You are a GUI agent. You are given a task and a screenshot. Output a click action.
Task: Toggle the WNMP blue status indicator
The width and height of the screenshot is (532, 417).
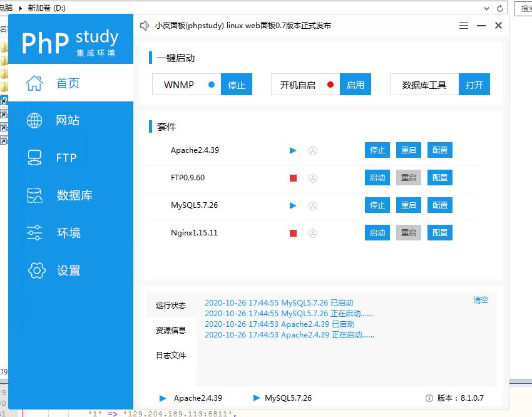point(211,85)
